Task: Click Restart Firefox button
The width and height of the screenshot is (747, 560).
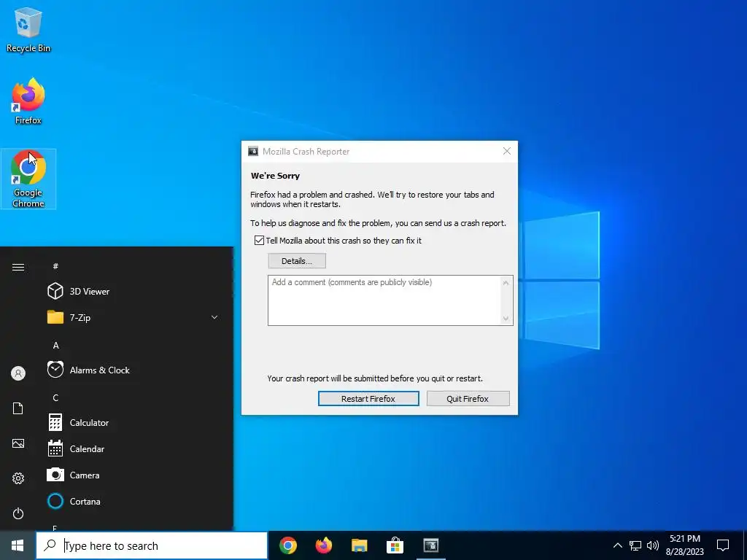Action: (368, 399)
